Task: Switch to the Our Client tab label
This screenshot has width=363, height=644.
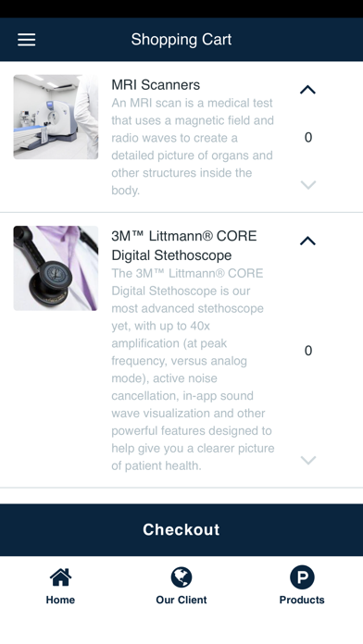Action: 181,600
